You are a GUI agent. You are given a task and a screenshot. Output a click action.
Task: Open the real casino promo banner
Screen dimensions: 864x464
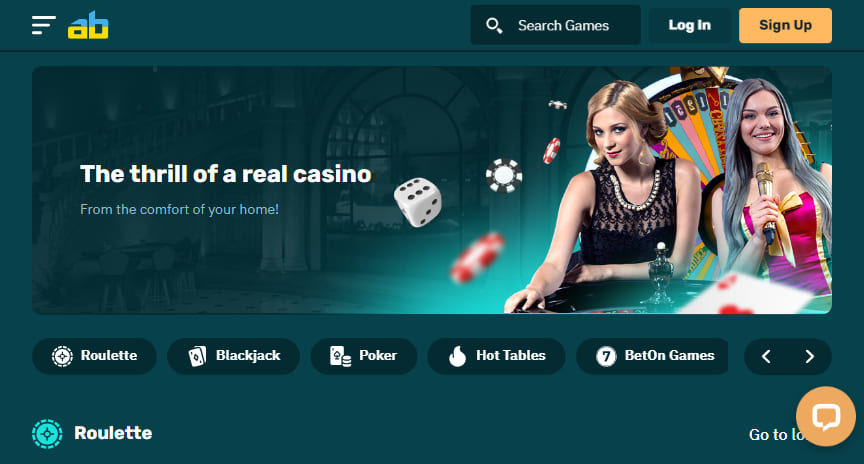click(x=432, y=190)
